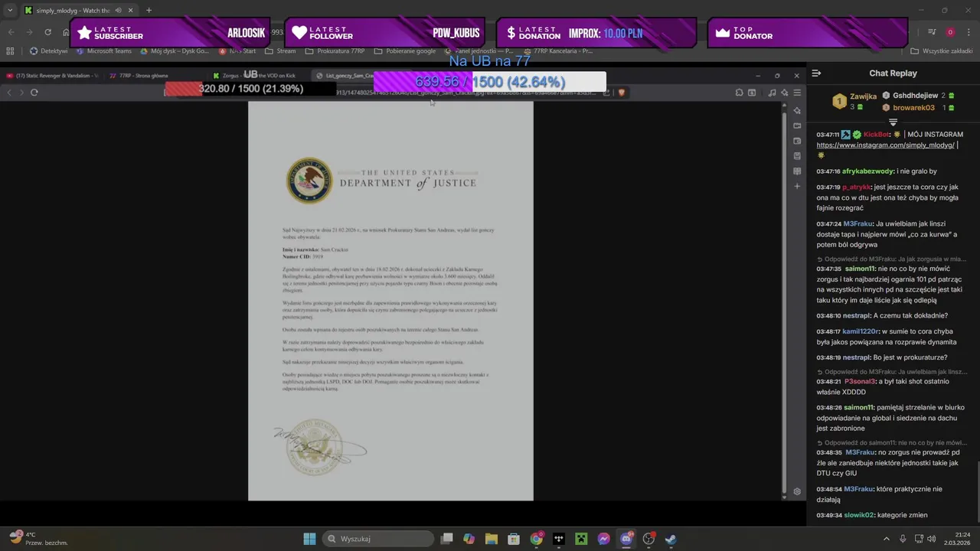The image size is (980, 551).
Task: Open 'Mój dysk – Dysk Go...' bookmark
Action: click(174, 51)
